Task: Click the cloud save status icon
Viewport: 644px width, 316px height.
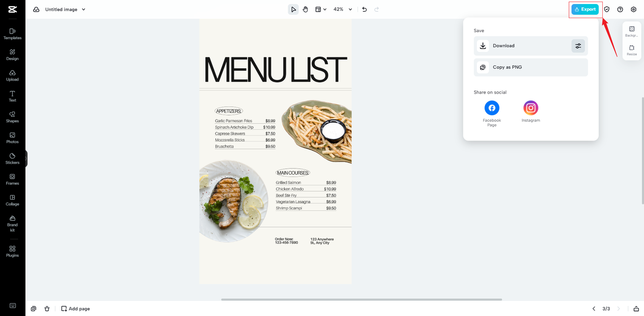Action: point(36,10)
